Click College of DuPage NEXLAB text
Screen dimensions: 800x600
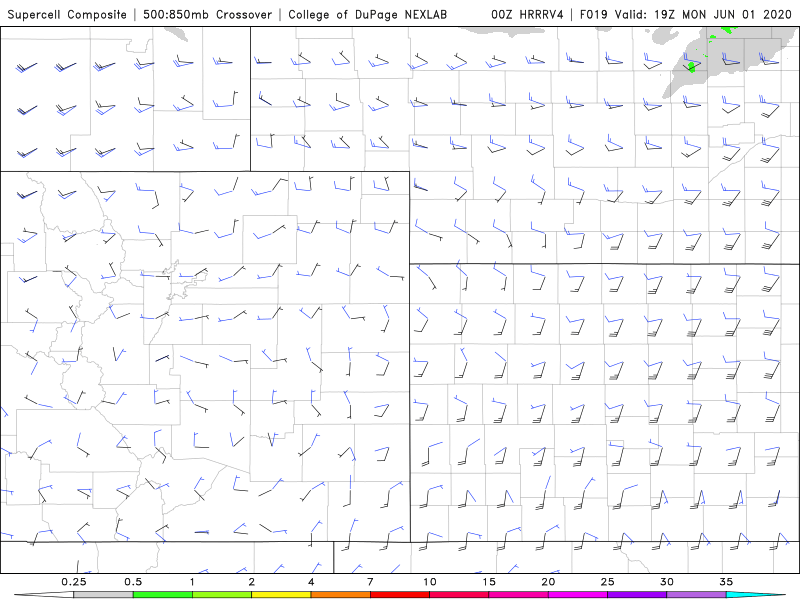367,14
